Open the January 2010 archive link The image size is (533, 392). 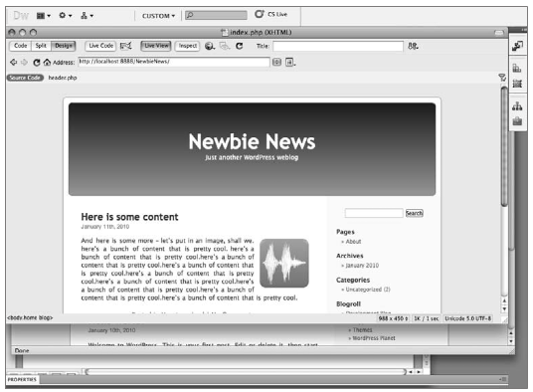pos(362,266)
